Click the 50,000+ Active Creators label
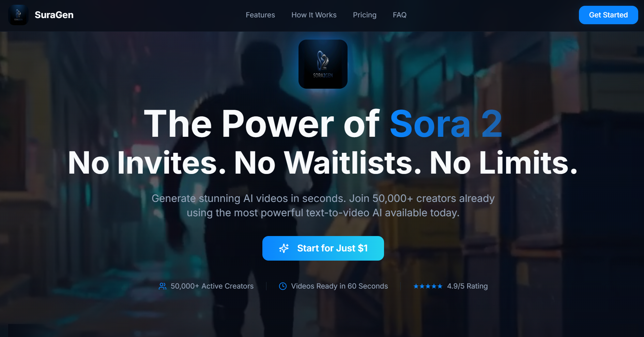The image size is (644, 337). pyautogui.click(x=212, y=286)
